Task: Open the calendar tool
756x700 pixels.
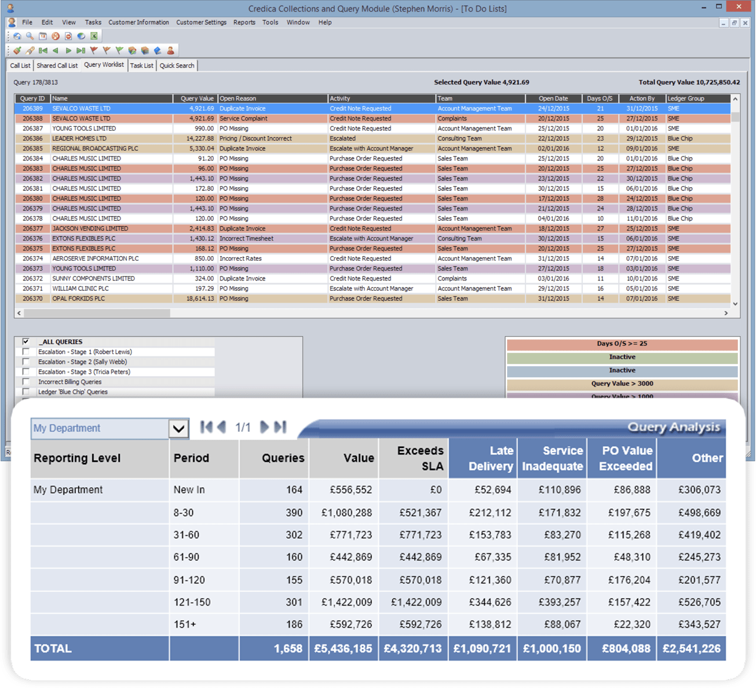Action: point(43,36)
